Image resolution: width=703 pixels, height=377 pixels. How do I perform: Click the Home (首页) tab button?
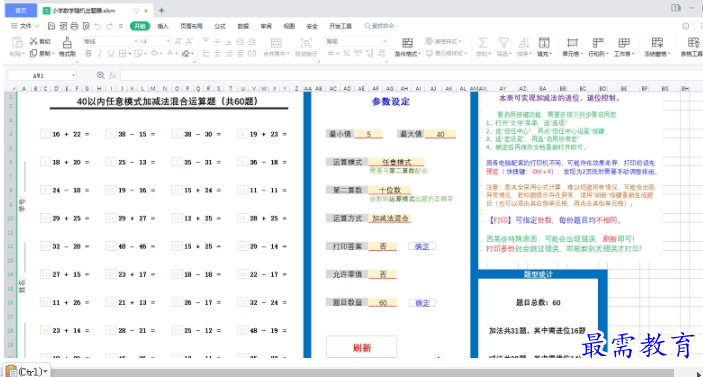pos(21,10)
